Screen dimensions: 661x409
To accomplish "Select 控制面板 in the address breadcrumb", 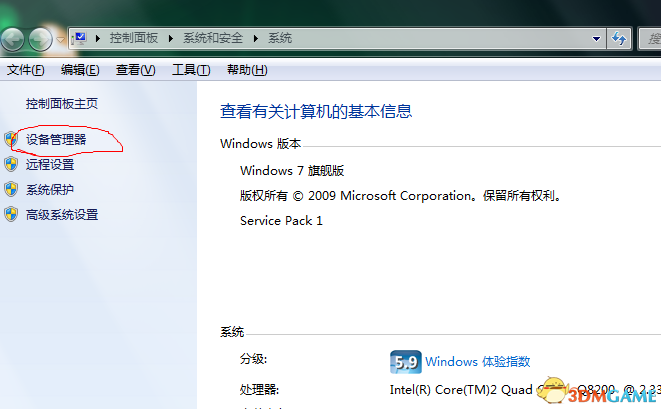I will (134, 38).
